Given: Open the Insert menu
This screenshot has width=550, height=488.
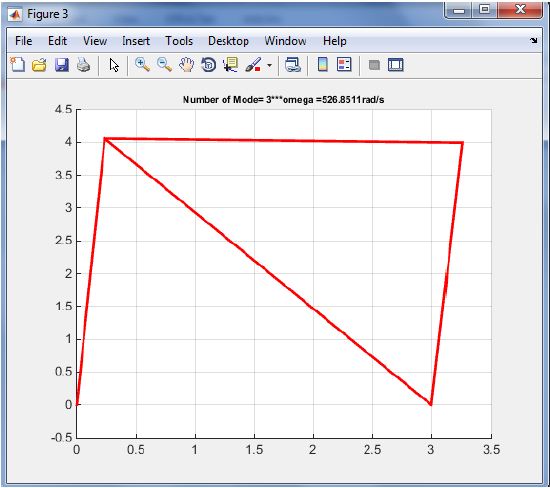Looking at the screenshot, I should tap(136, 41).
